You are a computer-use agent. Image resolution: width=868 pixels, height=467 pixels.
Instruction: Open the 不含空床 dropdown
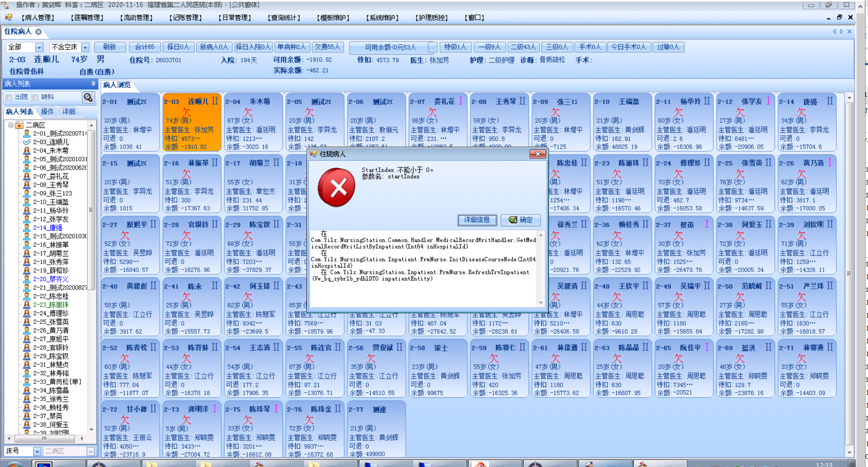pos(85,48)
